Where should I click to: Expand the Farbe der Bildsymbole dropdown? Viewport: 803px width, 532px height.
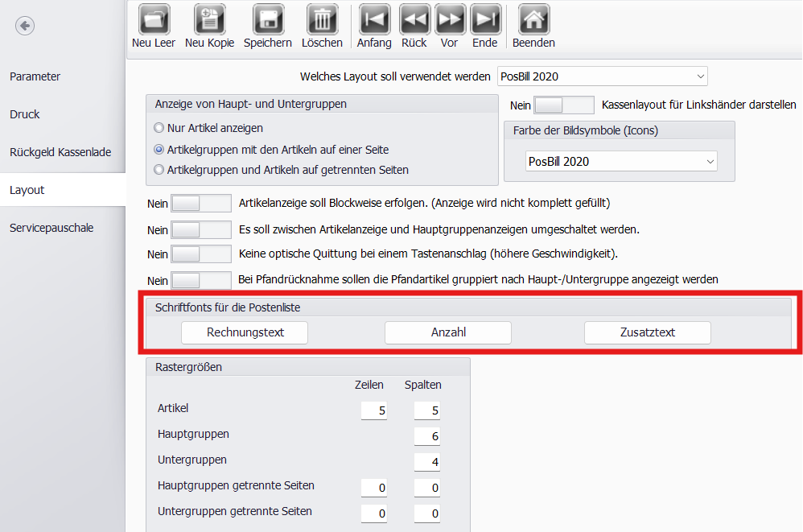pos(620,162)
